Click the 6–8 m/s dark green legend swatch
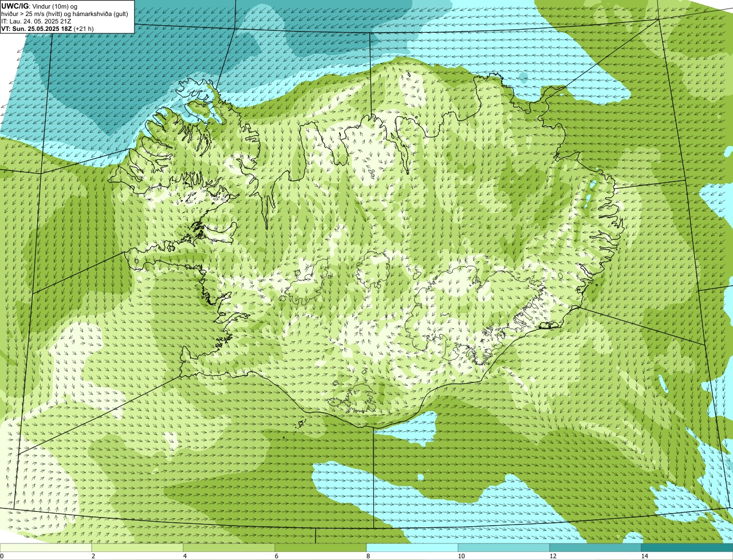This screenshot has height=560, width=733. (x=321, y=547)
